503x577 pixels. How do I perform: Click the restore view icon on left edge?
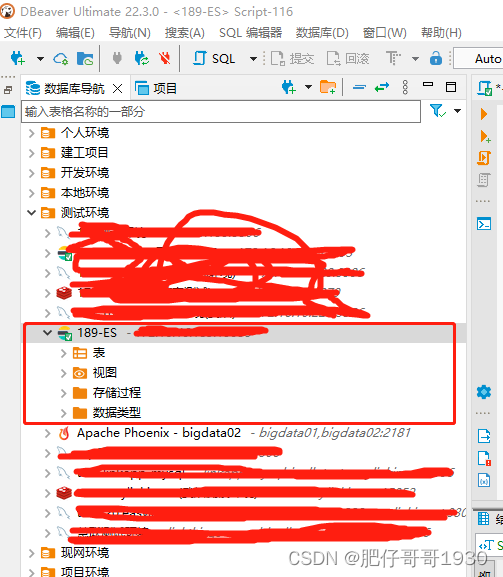[x=8, y=89]
